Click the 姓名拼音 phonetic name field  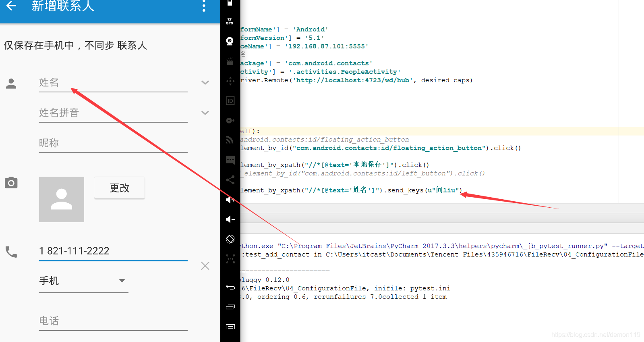[113, 113]
